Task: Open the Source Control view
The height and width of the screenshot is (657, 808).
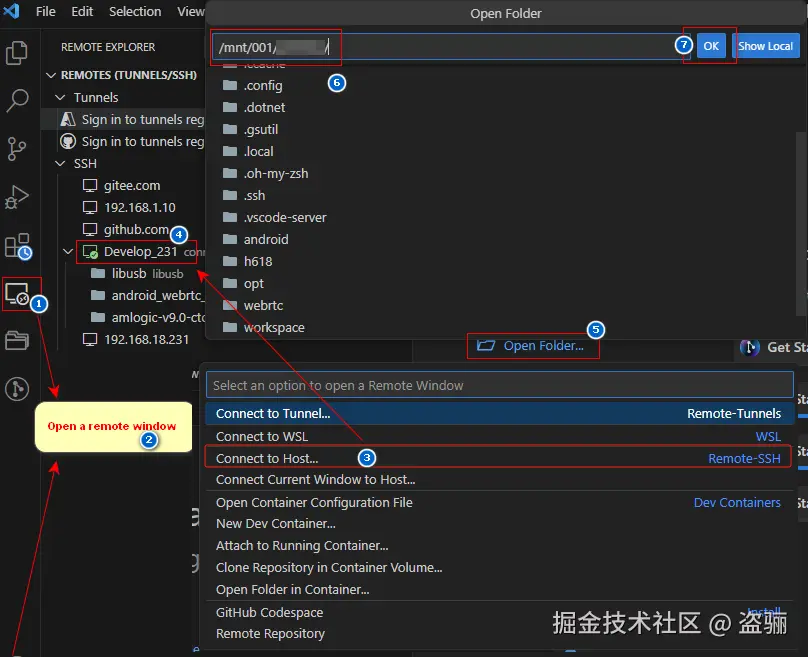Action: [17, 149]
